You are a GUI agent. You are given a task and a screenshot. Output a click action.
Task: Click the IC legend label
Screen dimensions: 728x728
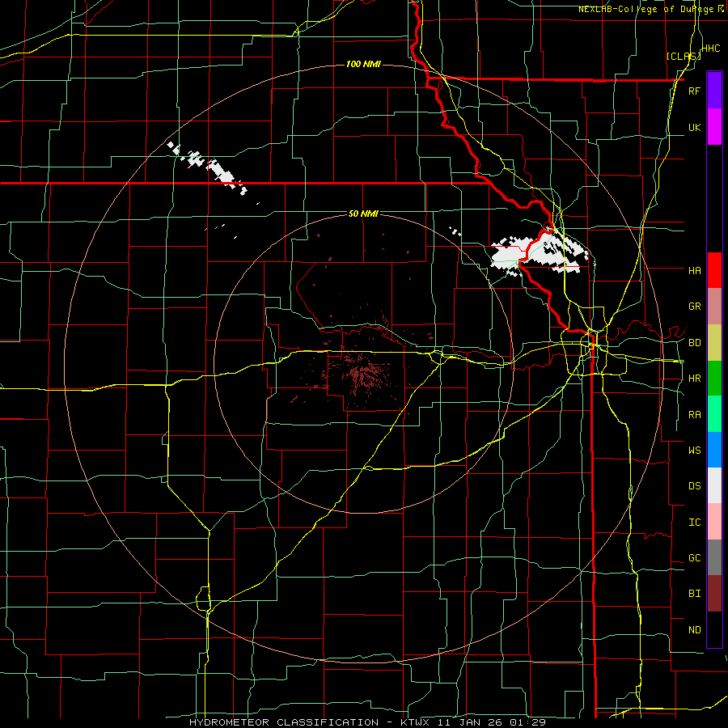pos(694,523)
